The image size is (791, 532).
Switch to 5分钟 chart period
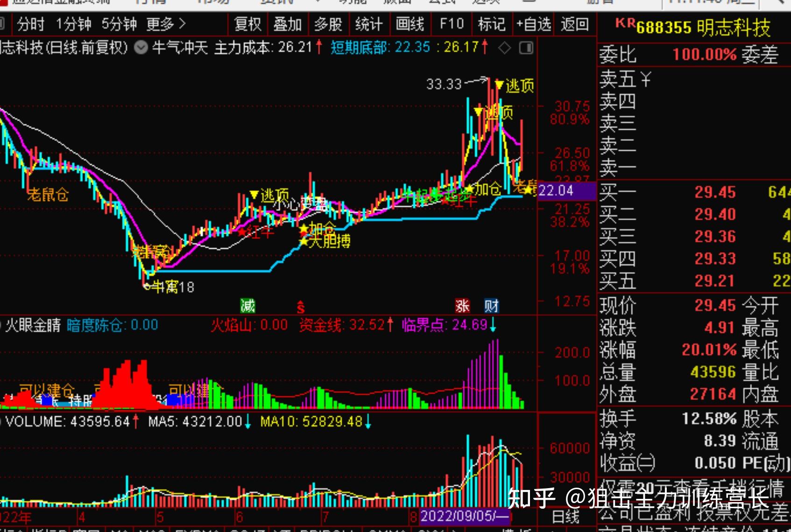coord(120,24)
